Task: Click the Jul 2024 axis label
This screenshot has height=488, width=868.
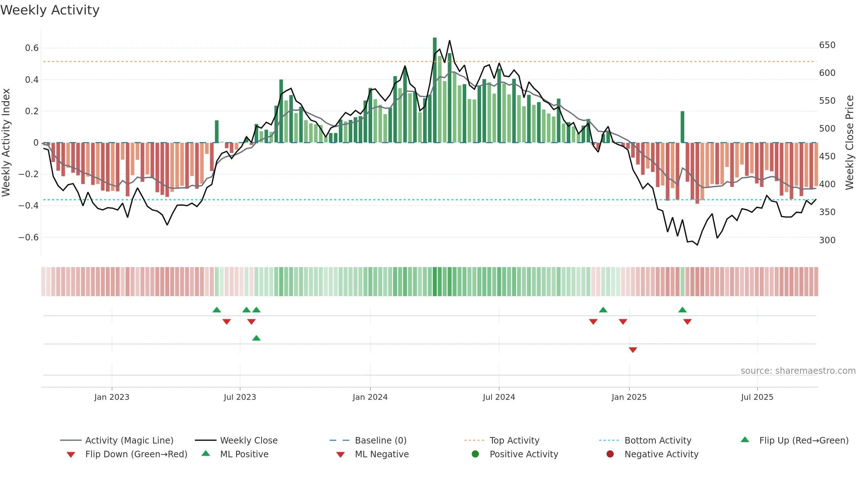Action: point(499,397)
